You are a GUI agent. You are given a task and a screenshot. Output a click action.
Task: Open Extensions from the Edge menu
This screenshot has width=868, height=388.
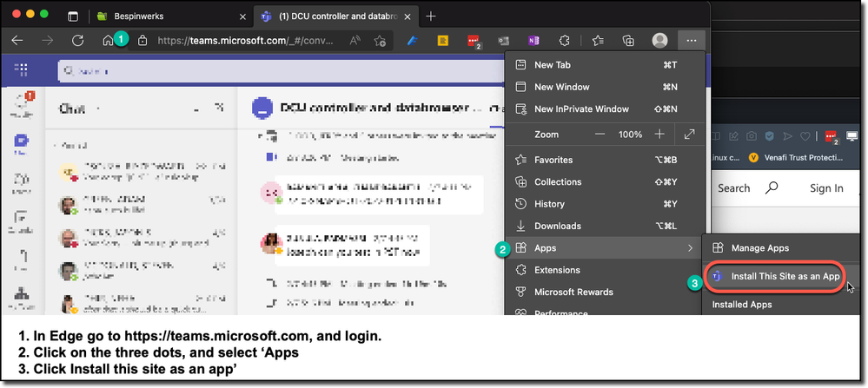[x=605, y=270]
